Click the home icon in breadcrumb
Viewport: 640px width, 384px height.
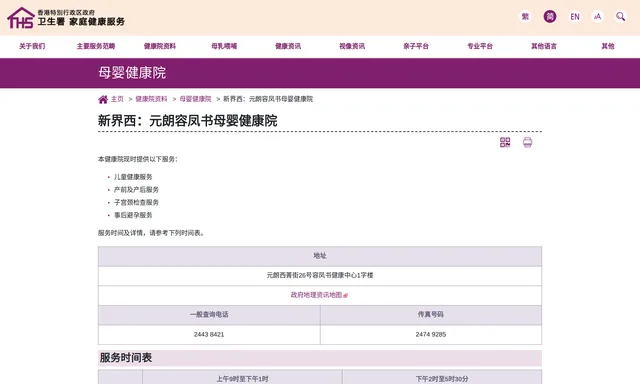(x=103, y=99)
